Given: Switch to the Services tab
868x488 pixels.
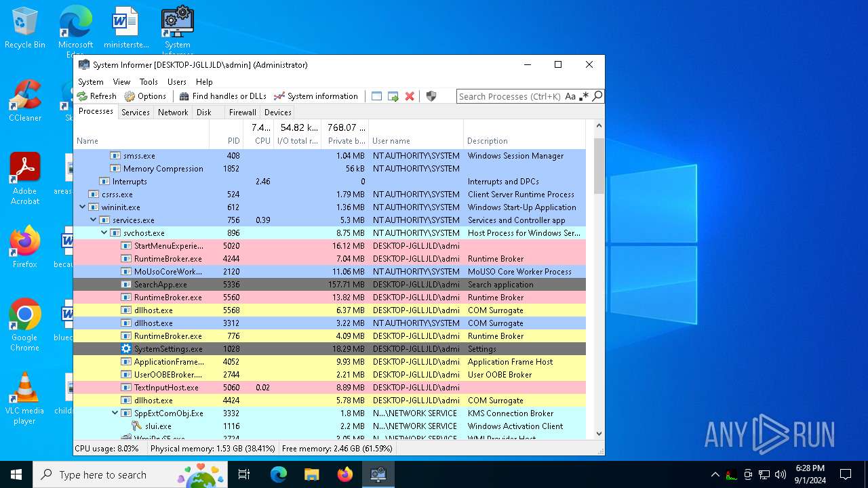Looking at the screenshot, I should (x=136, y=113).
